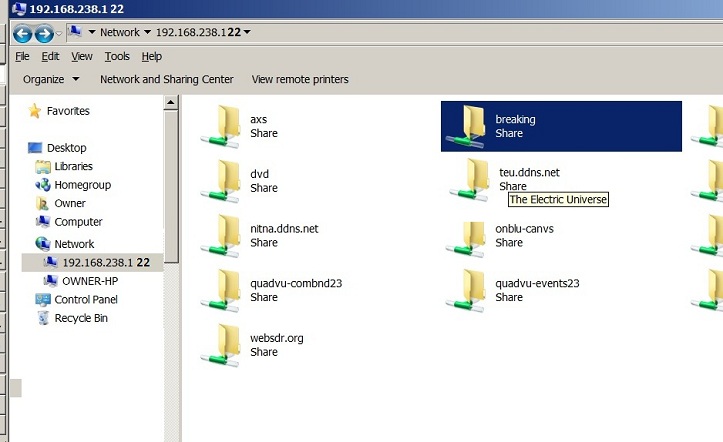This screenshot has width=723, height=442.
Task: Open the Tools menu
Action: [x=117, y=57]
